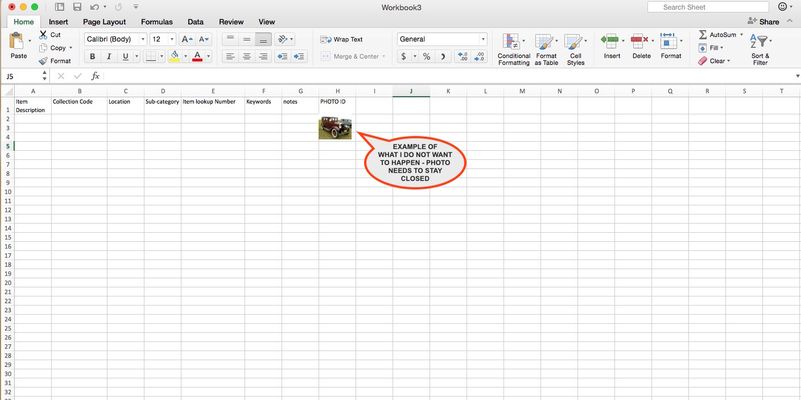Switch to the Data tab
The width and height of the screenshot is (801, 400).
pyautogui.click(x=196, y=22)
